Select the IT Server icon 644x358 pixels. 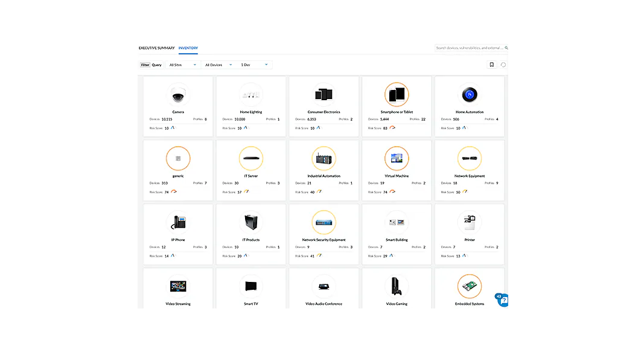pos(251,158)
